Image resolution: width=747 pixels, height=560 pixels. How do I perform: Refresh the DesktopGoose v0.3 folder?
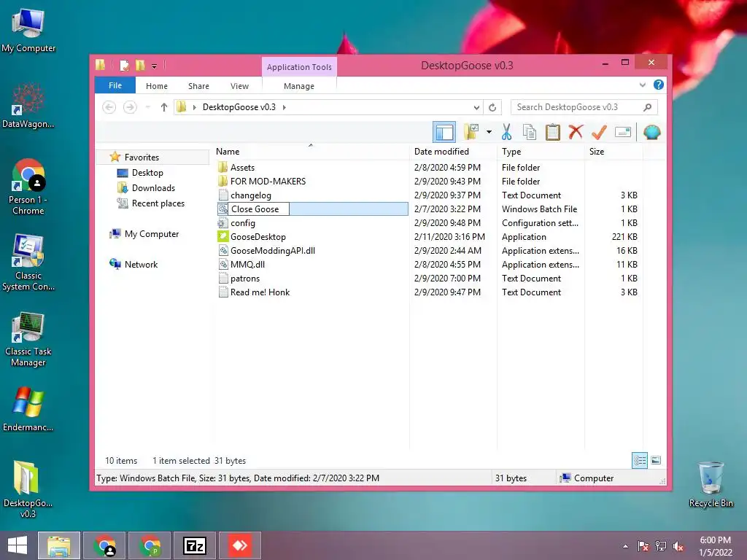click(492, 108)
